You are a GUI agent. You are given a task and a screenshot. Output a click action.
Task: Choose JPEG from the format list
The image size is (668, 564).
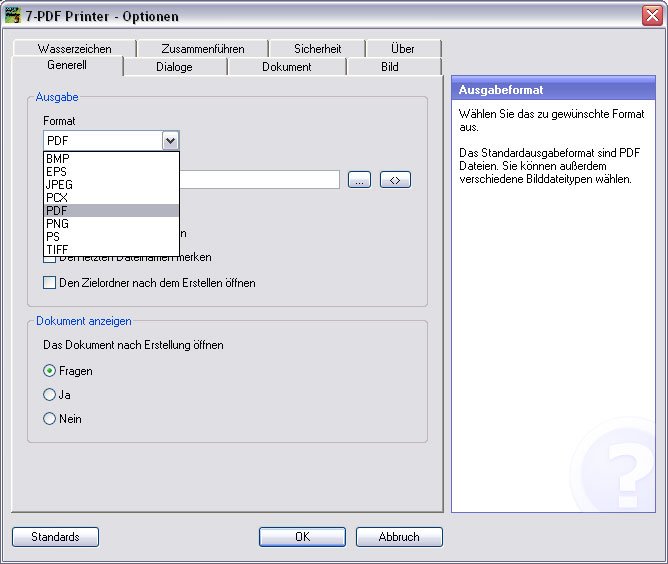pyautogui.click(x=111, y=184)
